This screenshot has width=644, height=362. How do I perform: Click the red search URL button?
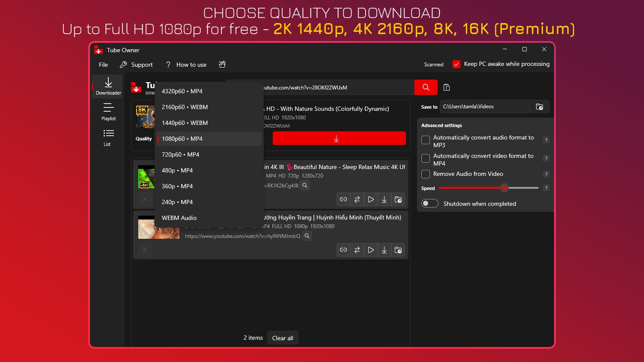click(426, 87)
